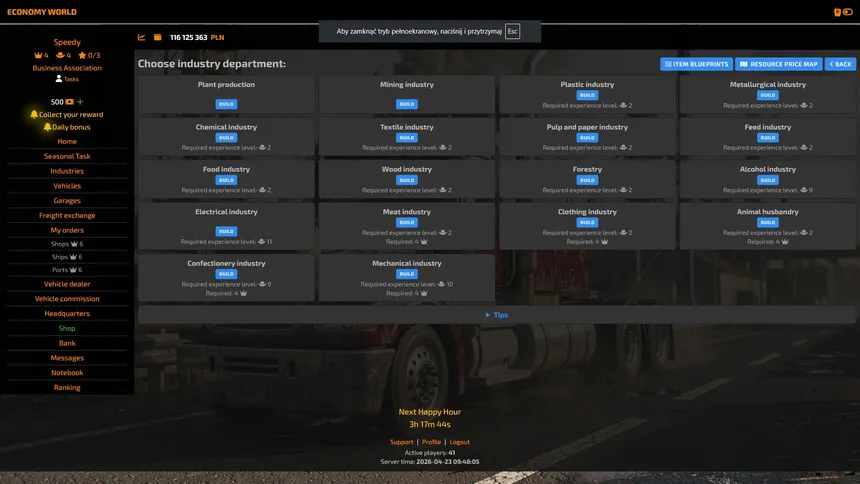Build Clothing industry department

click(x=587, y=222)
